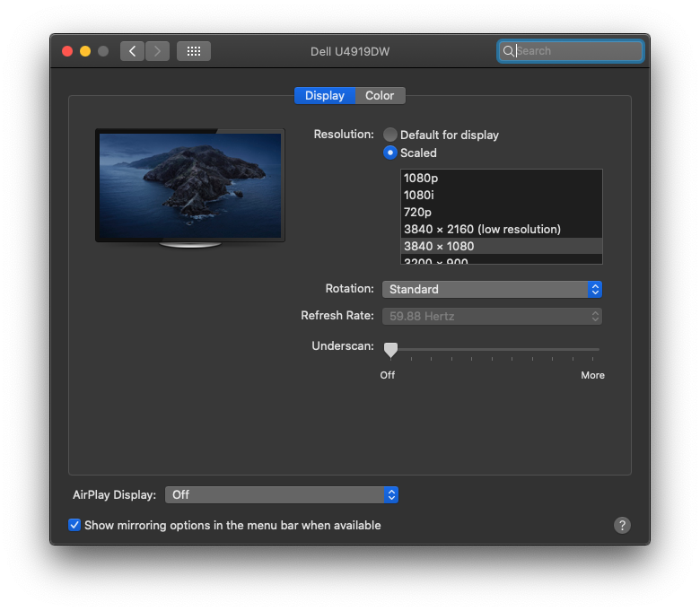Go back with the left chevron button
This screenshot has width=700, height=611.
[x=132, y=51]
